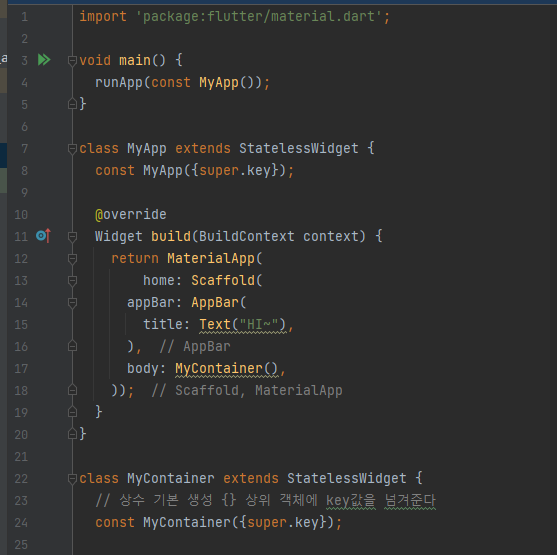557x555 pixels.
Task: Click the underlined Text("HI~") warning
Action: pos(243,325)
